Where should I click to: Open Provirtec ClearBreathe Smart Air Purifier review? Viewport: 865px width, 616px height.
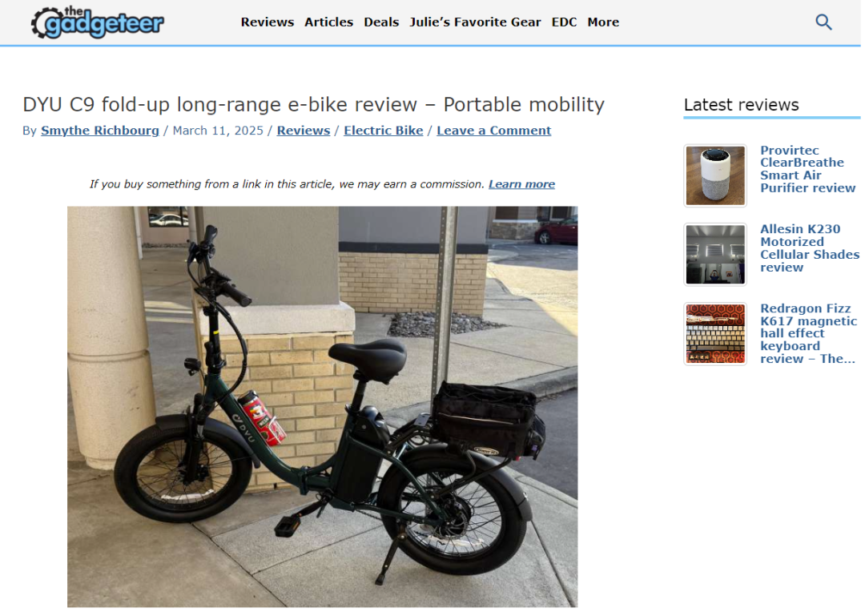[807, 169]
